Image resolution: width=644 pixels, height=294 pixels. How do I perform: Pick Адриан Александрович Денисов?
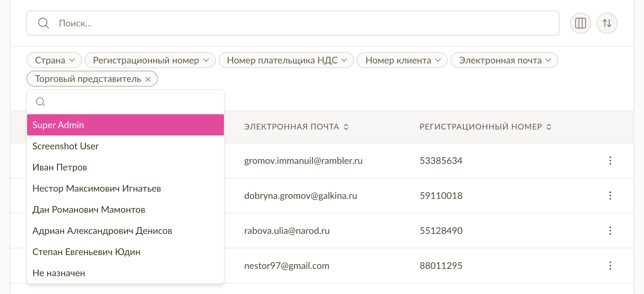(125, 231)
